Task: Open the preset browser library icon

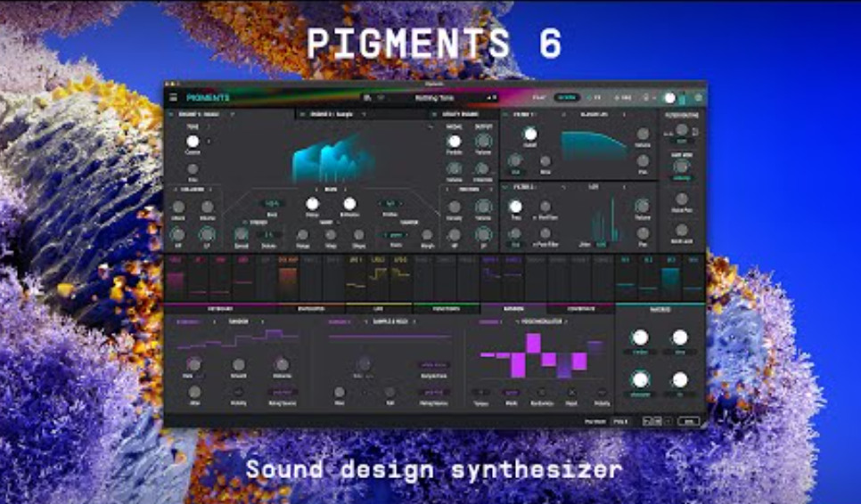Action: [367, 98]
